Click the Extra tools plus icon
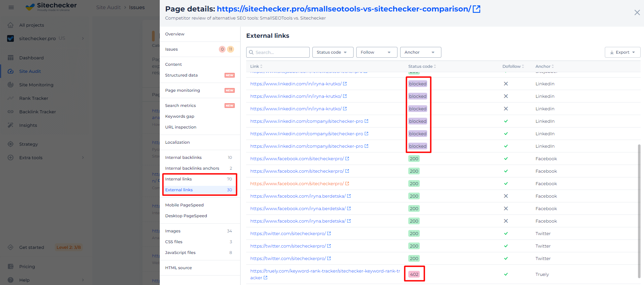The width and height of the screenshot is (644, 285). pyautogui.click(x=11, y=158)
